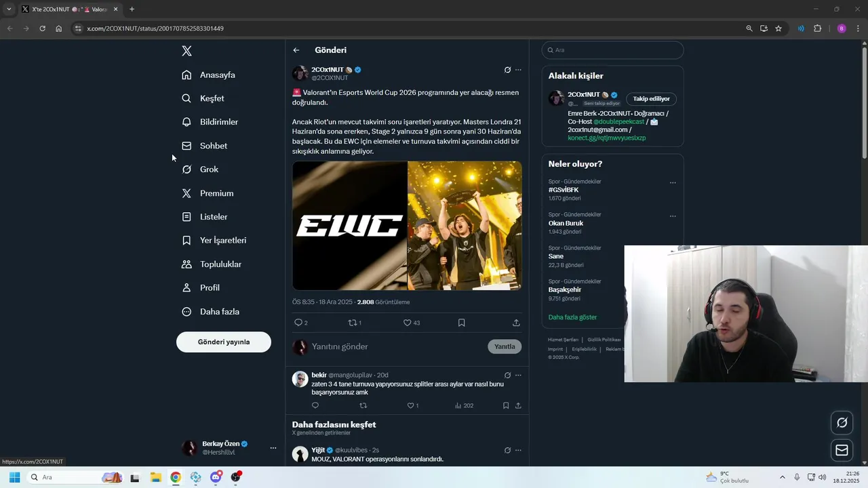Click Takip ediliyor button

pyautogui.click(x=651, y=99)
